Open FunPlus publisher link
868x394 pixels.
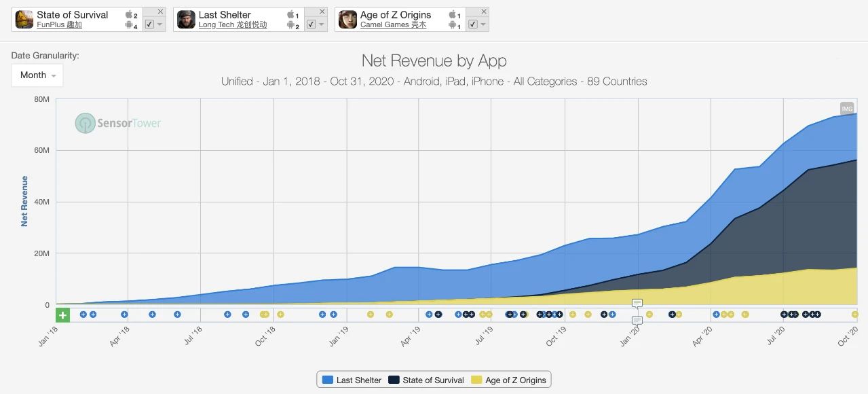59,25
